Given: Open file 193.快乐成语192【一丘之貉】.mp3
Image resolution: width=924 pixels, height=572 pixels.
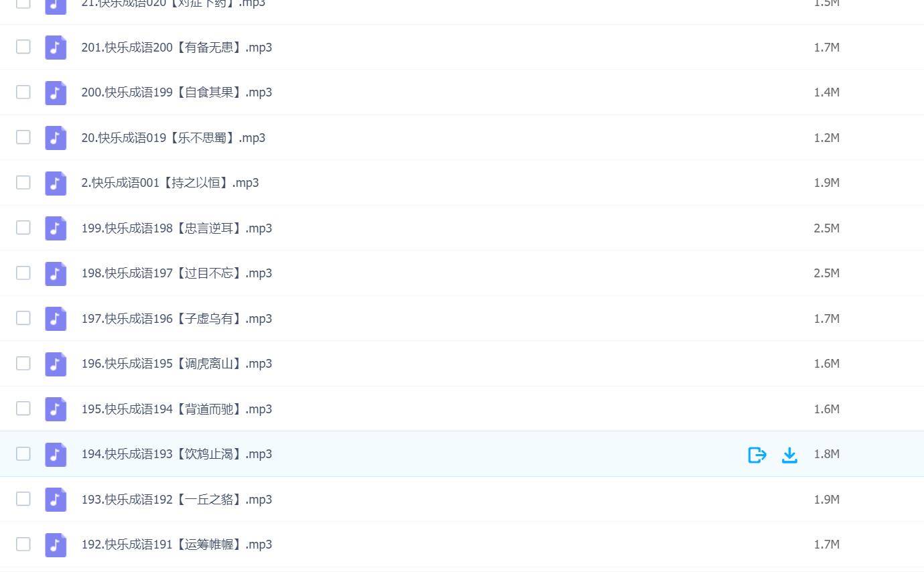Looking at the screenshot, I should click(x=177, y=500).
